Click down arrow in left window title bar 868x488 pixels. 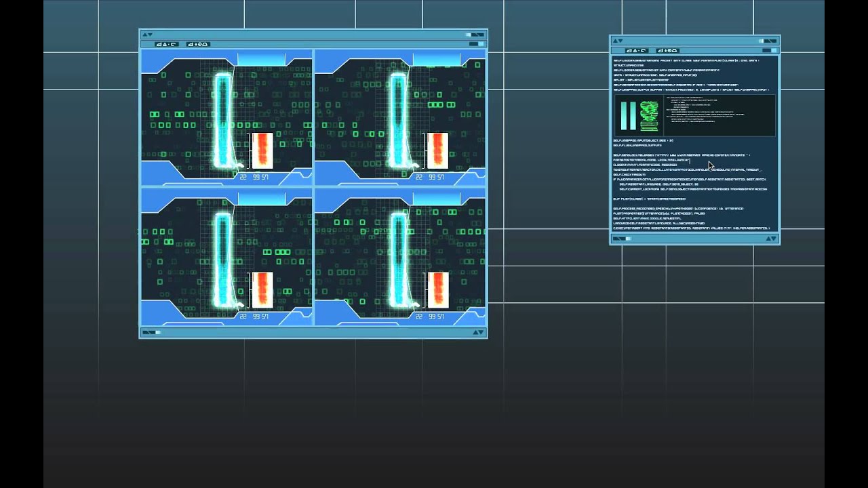[x=149, y=35]
